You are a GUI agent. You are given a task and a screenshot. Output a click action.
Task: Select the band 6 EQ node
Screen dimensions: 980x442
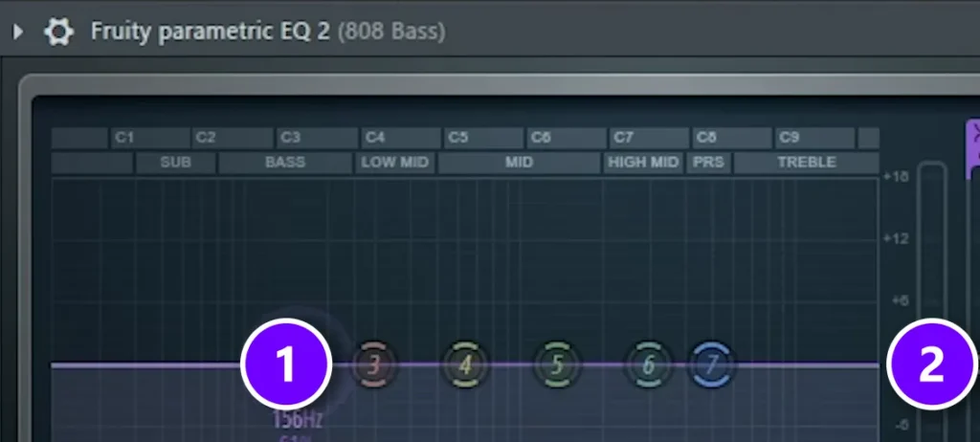tap(649, 365)
